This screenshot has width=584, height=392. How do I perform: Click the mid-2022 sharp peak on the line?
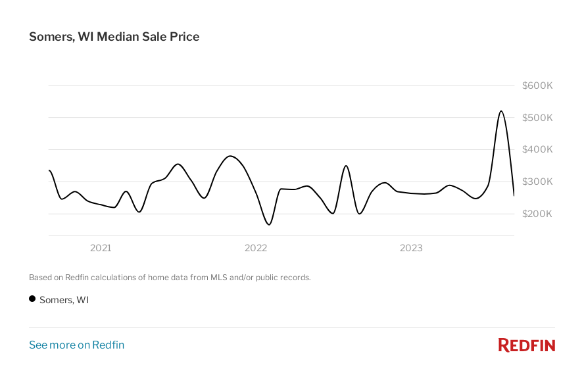(x=346, y=166)
